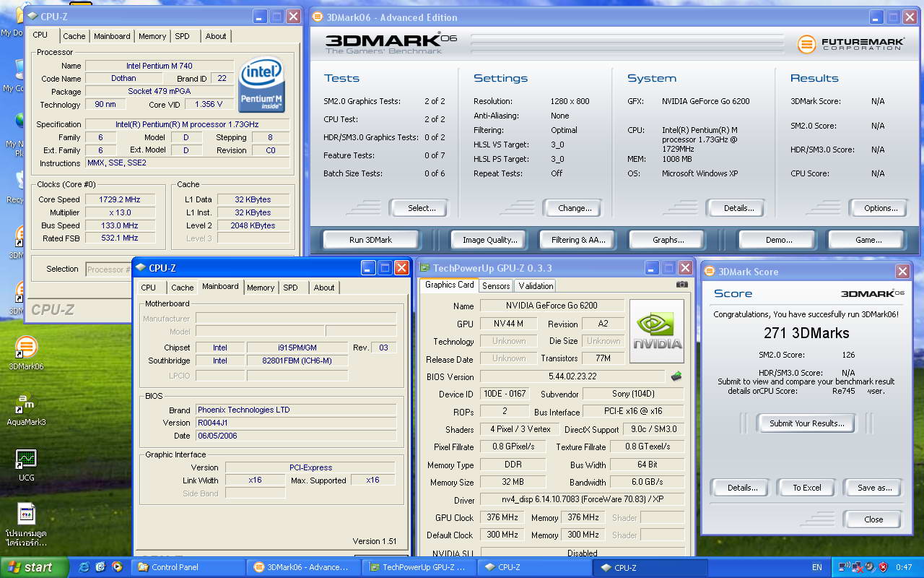924x578 pixels.
Task: Open Cache tab in the CPU-Z processor window
Action: 74,36
